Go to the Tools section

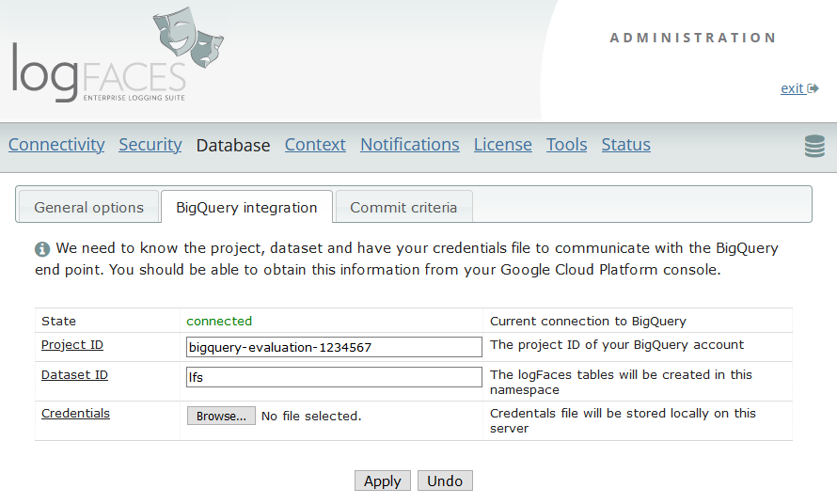click(567, 145)
